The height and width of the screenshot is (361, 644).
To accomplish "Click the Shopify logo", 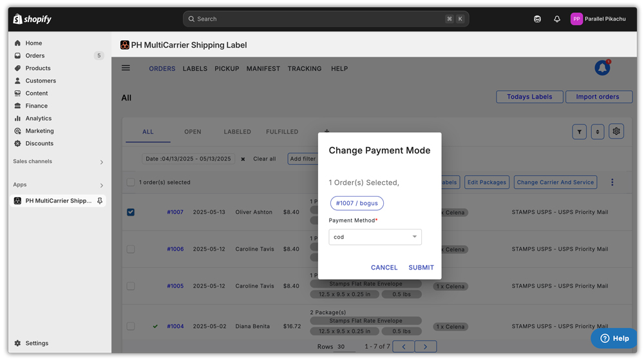I will [x=32, y=19].
